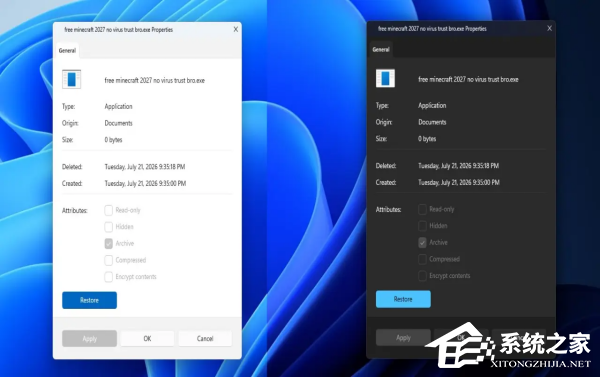Click the light window title bar text
600x377 pixels.
[119, 29]
